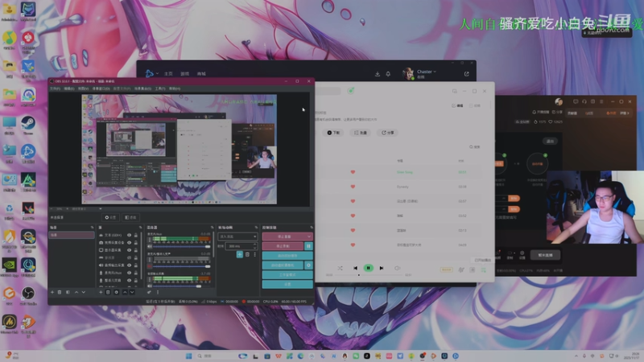Viewport: 644px width, 362px height.
Task: Move the OBS scene down
Action: point(84,292)
